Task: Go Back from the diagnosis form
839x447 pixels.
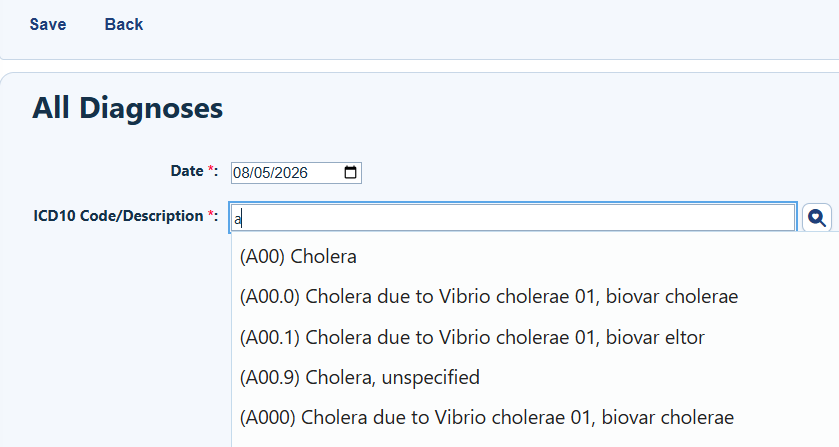Action: coord(124,24)
